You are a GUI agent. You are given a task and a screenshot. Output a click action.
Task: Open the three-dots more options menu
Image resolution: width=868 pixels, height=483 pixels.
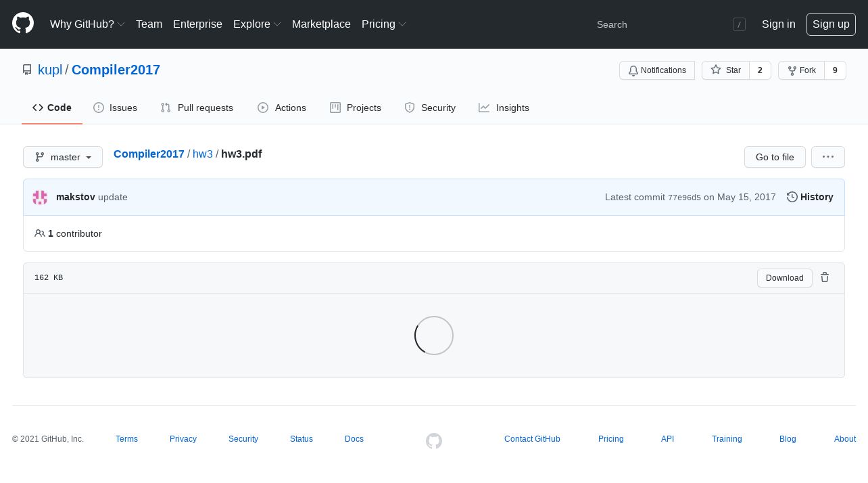(828, 157)
